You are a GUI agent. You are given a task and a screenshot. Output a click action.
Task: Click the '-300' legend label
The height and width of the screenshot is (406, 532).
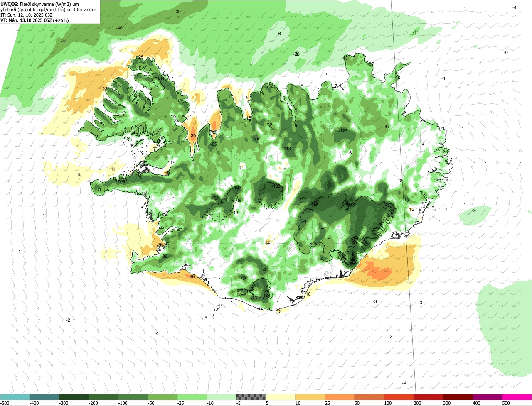click(64, 403)
